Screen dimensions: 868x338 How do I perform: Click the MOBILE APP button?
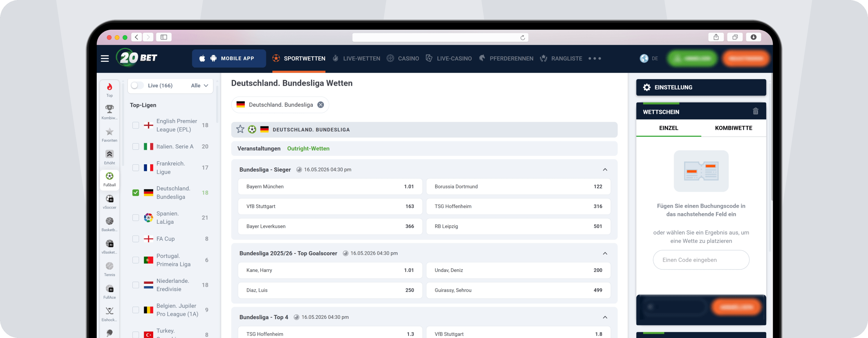(x=229, y=58)
